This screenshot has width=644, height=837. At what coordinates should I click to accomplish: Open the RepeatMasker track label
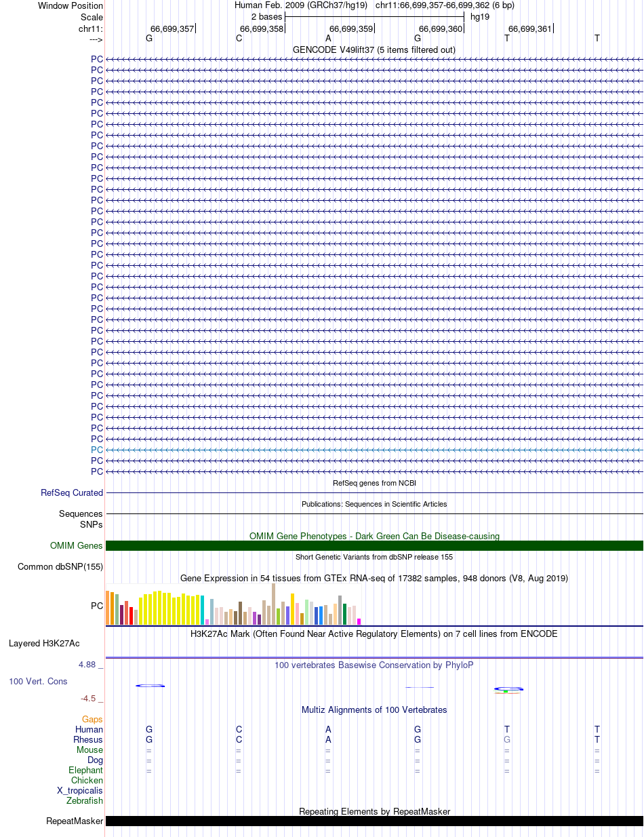click(75, 821)
